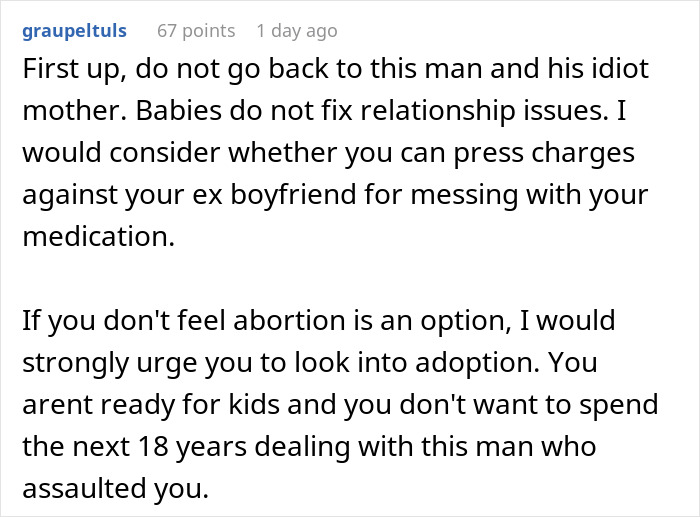The image size is (700, 517).
Task: Click the 67 points score label
Action: pyautogui.click(x=196, y=31)
